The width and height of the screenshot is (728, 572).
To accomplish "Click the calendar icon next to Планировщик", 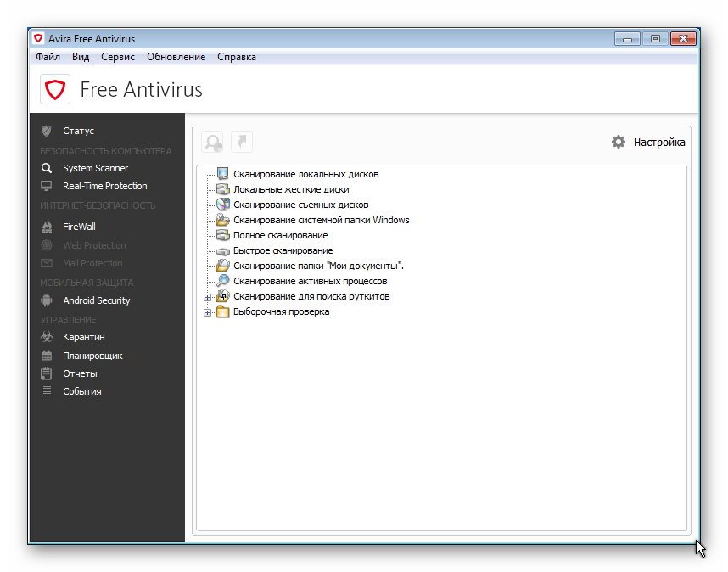I will pyautogui.click(x=47, y=356).
